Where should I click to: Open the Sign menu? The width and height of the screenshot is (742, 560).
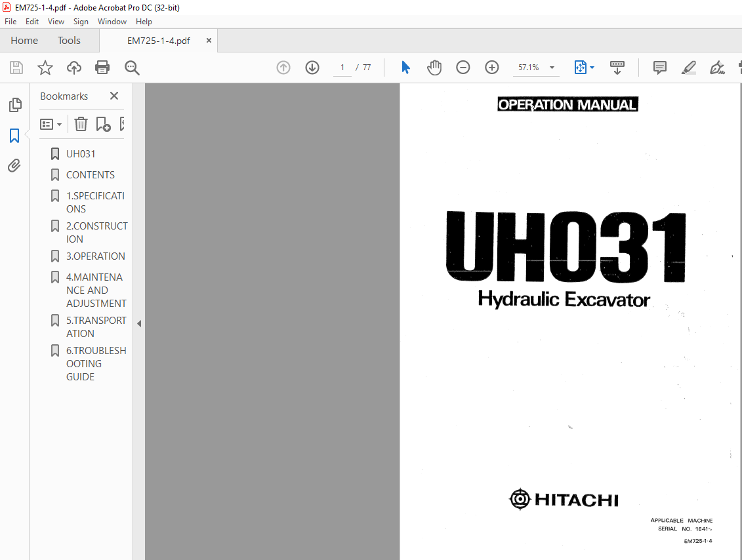pyautogui.click(x=81, y=21)
